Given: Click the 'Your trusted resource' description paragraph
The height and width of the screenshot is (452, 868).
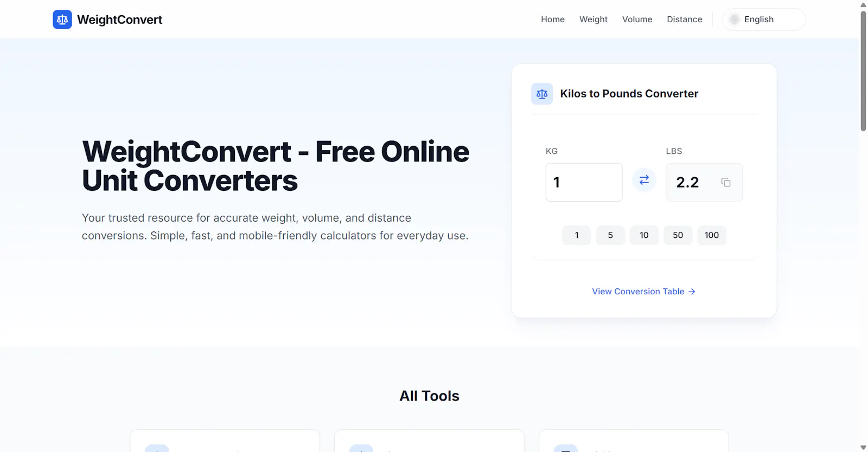Looking at the screenshot, I should (x=275, y=227).
